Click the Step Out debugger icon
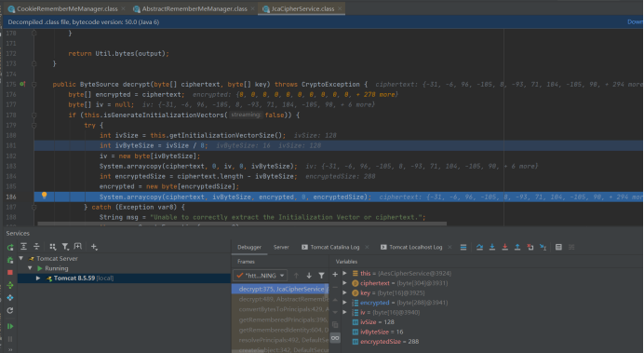The image size is (644, 353). click(x=517, y=247)
